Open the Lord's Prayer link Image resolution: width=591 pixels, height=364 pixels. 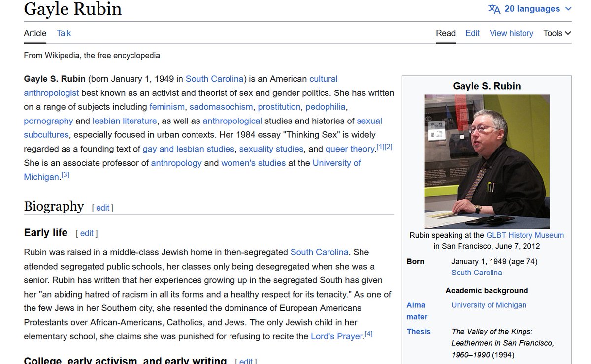pyautogui.click(x=337, y=337)
